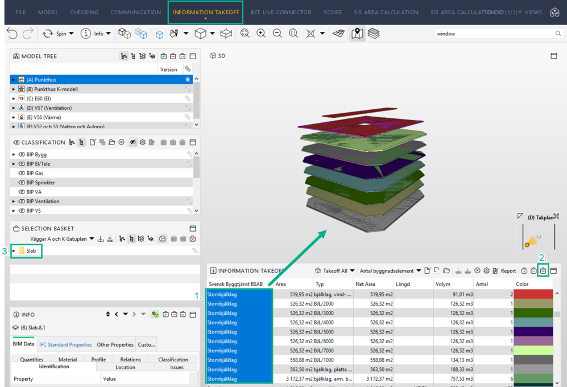
Task: Maximize the Model Tree panel
Action: pyautogui.click(x=193, y=56)
